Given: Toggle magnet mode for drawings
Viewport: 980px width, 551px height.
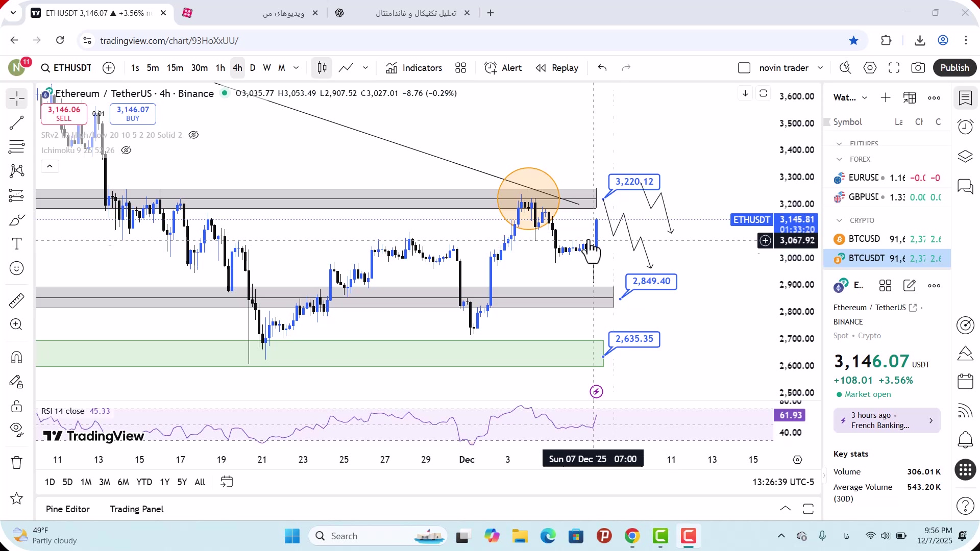Looking at the screenshot, I should click(17, 357).
